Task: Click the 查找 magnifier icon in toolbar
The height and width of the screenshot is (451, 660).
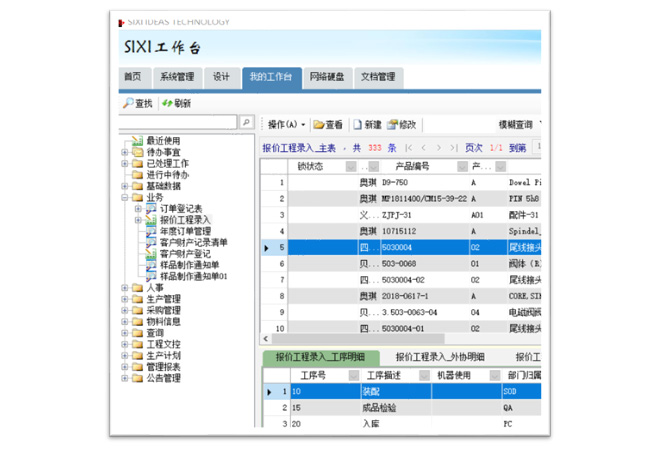Action: click(128, 103)
